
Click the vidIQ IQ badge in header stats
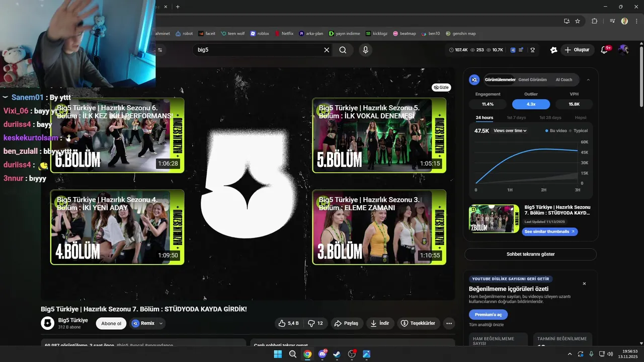coord(513,50)
